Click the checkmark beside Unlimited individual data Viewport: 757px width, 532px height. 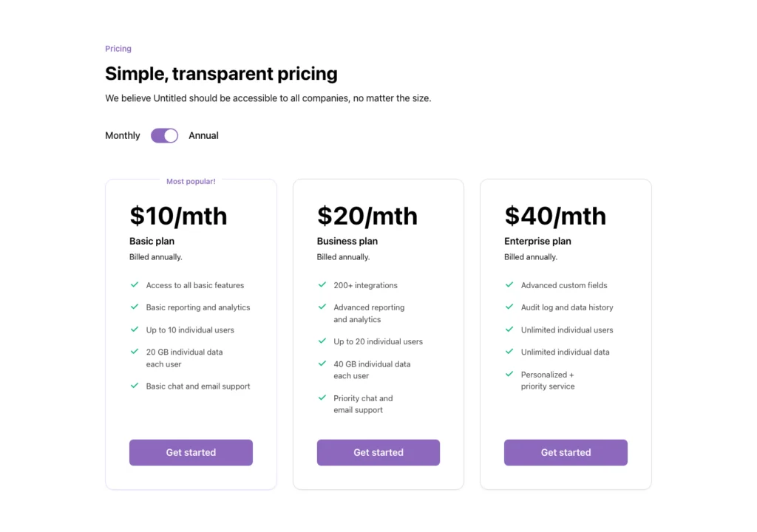coord(510,352)
